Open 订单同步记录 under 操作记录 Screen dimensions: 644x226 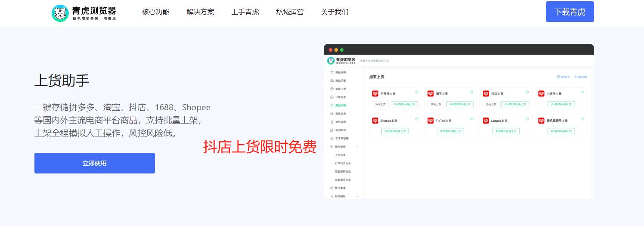click(343, 163)
